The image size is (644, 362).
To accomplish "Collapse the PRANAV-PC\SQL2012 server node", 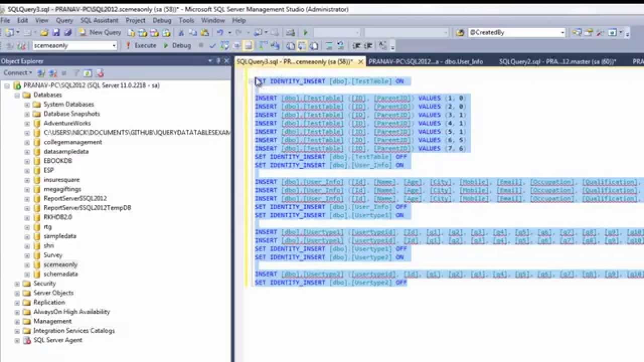I will (x=8, y=85).
